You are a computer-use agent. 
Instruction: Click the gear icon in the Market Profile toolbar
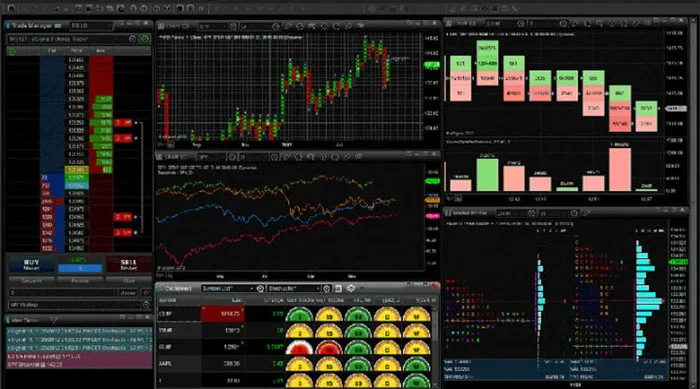[531, 213]
